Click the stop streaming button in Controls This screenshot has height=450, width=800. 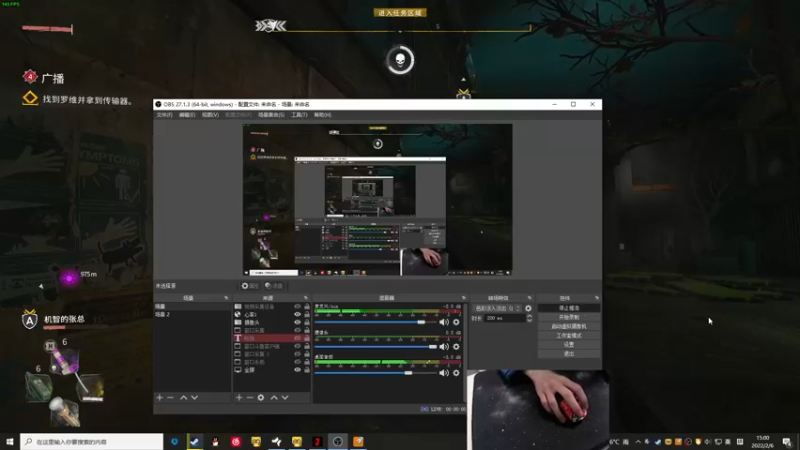[x=569, y=308]
